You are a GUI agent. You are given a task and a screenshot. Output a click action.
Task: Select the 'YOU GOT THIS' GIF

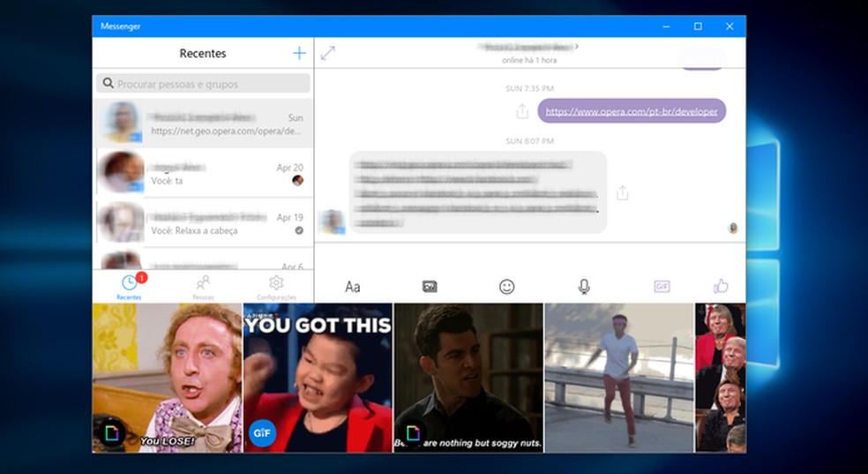click(x=318, y=378)
